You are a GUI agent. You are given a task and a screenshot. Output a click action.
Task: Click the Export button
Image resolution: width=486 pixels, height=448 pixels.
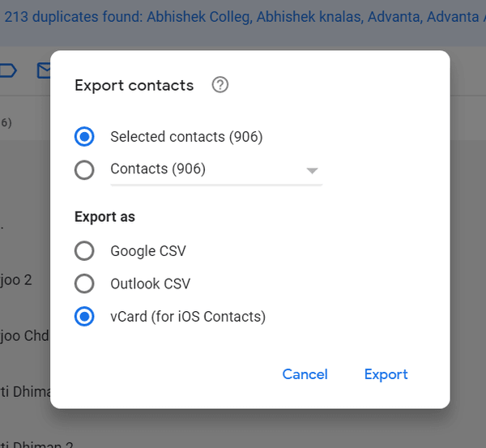pos(386,374)
